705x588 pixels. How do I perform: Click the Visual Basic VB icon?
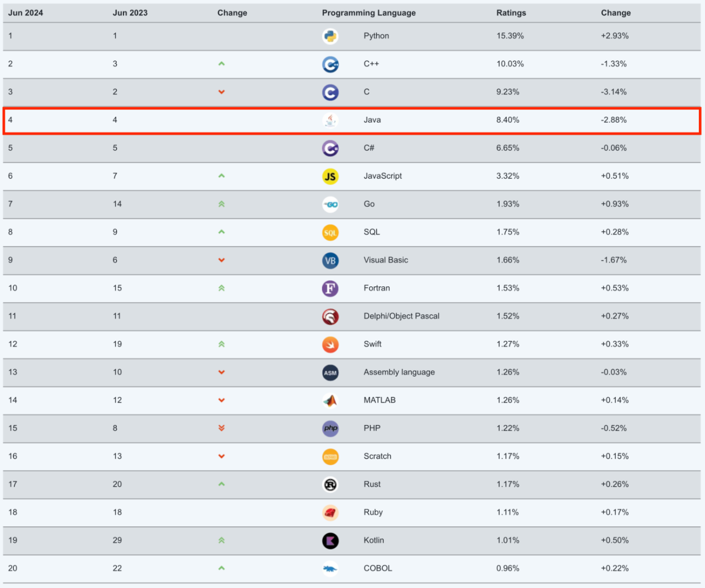pyautogui.click(x=330, y=260)
